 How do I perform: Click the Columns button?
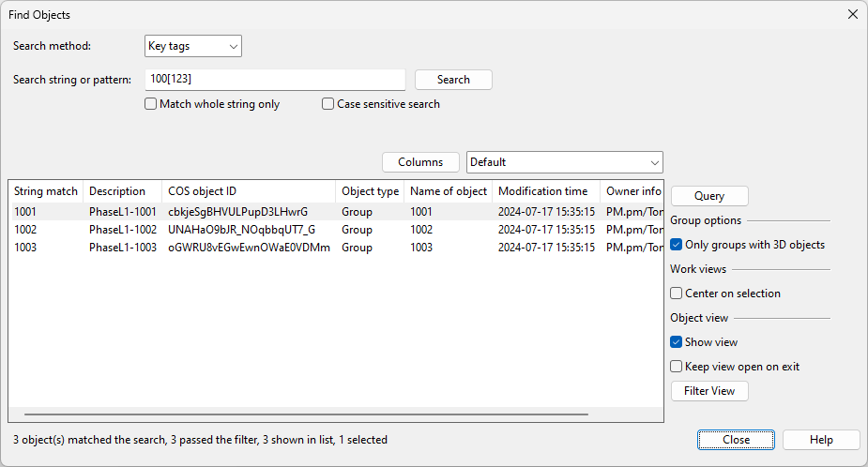click(420, 162)
